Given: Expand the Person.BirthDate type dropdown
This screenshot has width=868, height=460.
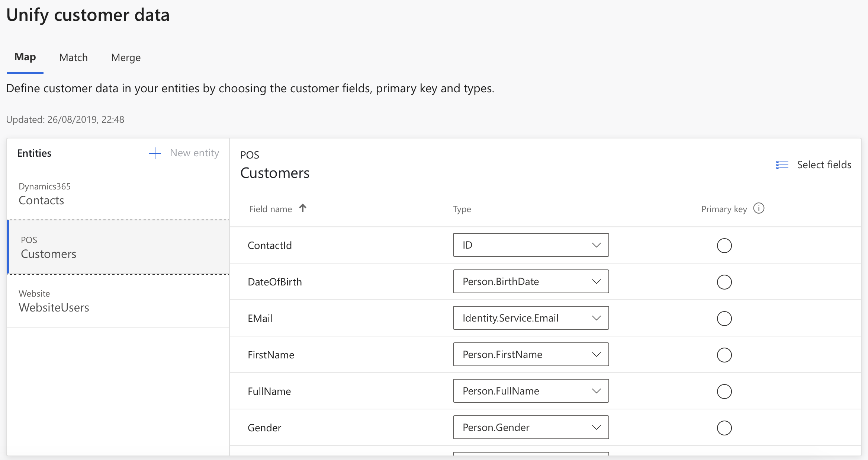Looking at the screenshot, I should coord(531,281).
